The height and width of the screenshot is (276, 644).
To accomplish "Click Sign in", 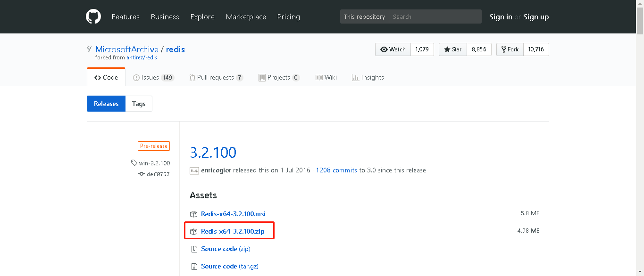I will click(501, 17).
